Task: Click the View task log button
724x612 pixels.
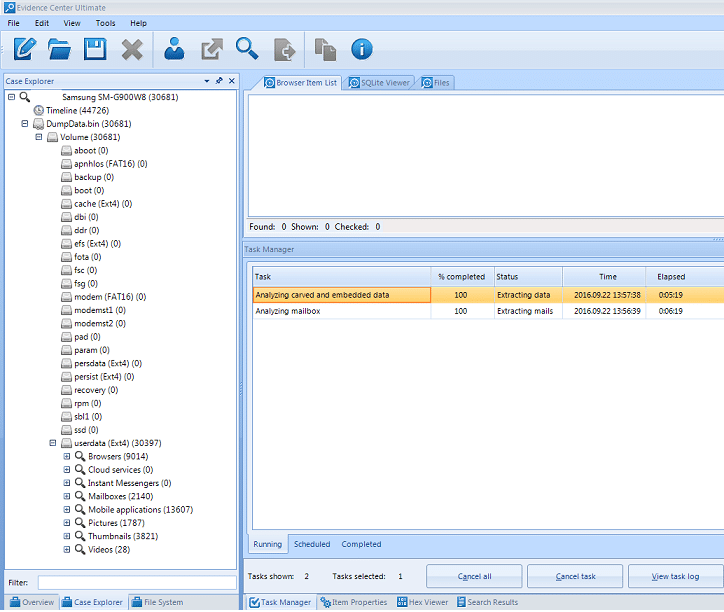Action: 676,576
